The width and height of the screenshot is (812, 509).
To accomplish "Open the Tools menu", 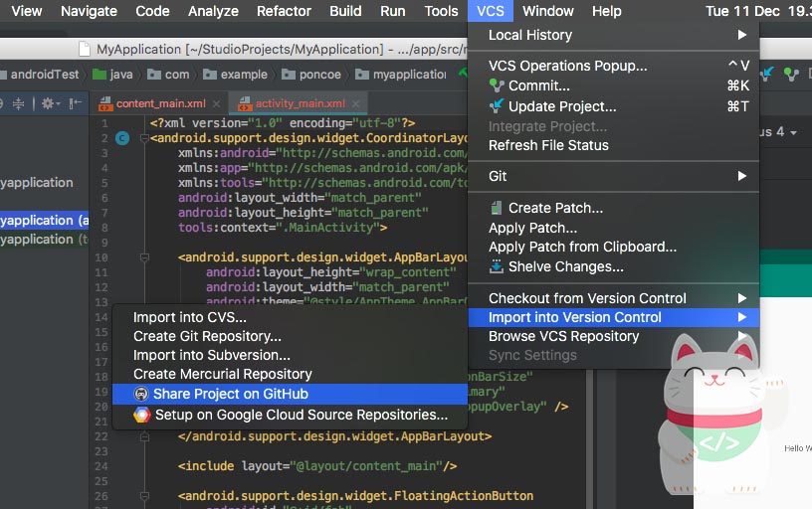I will (x=441, y=11).
